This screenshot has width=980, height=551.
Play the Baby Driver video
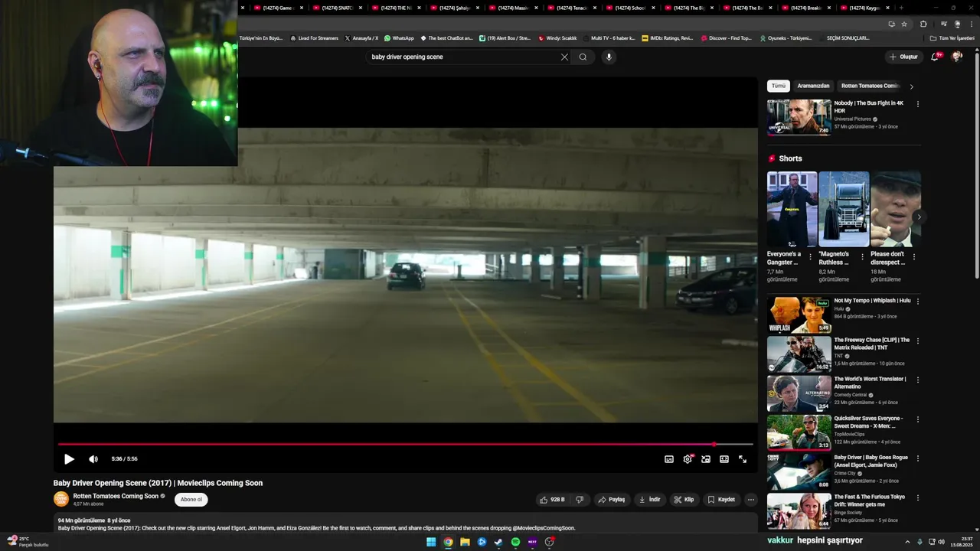point(69,459)
